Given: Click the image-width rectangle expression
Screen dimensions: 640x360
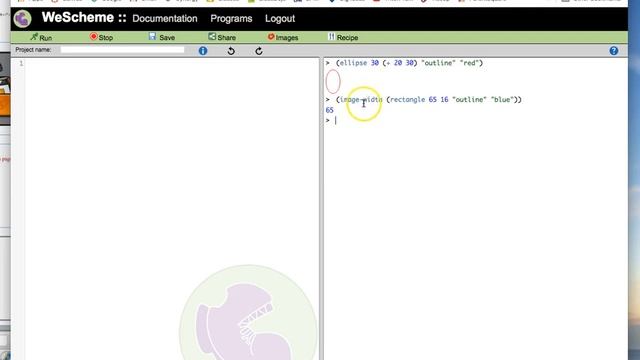Looking at the screenshot, I should [429, 100].
